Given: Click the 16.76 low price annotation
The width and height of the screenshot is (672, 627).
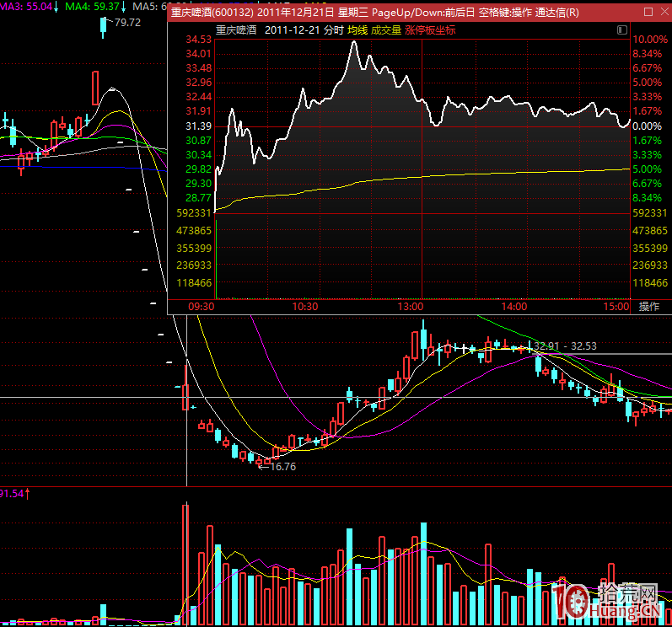Looking at the screenshot, I should [x=282, y=466].
